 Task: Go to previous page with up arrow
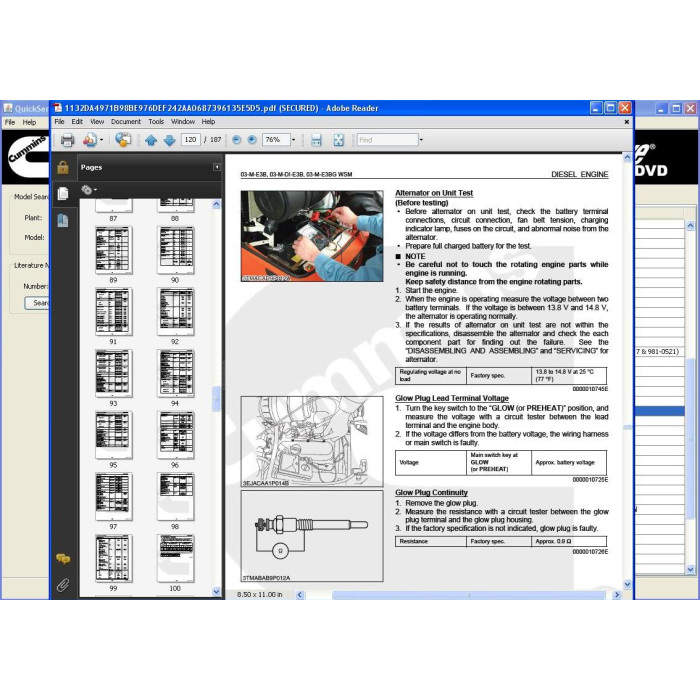[x=151, y=140]
